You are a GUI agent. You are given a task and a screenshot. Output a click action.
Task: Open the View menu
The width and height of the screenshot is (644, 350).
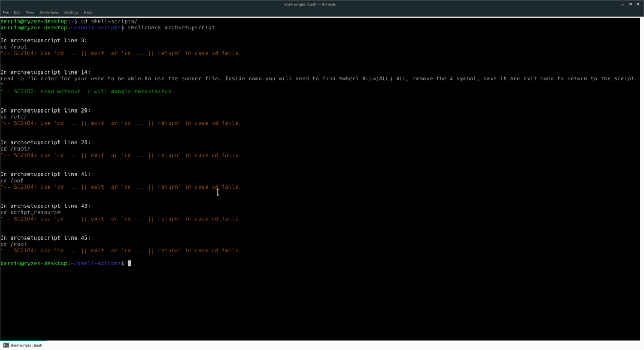click(x=30, y=12)
